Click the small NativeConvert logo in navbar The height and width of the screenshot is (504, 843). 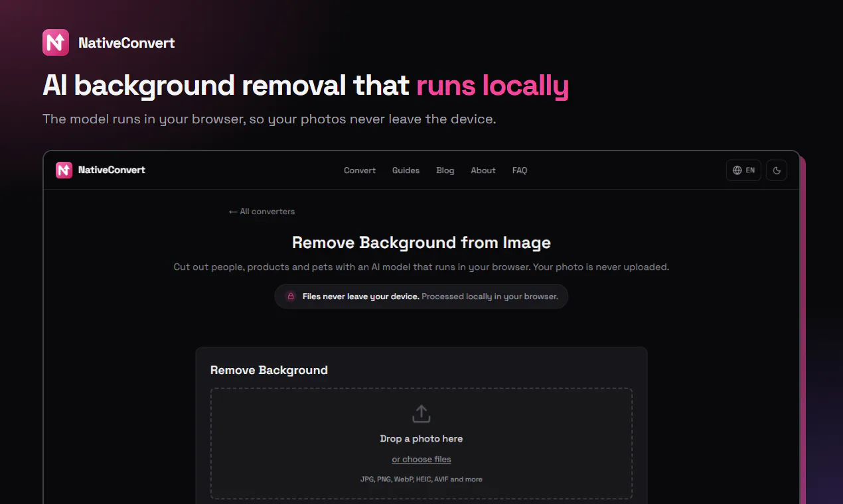pyautogui.click(x=64, y=170)
